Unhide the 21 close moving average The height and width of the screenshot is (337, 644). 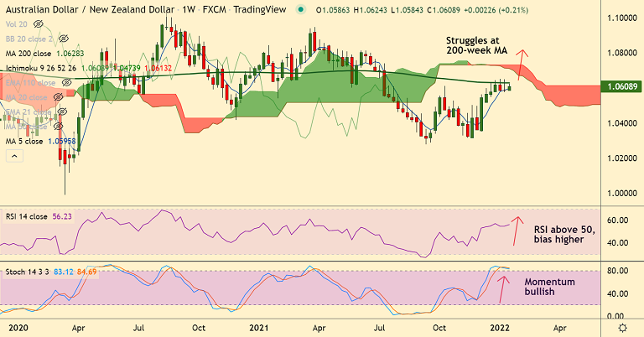pyautogui.click(x=62, y=111)
